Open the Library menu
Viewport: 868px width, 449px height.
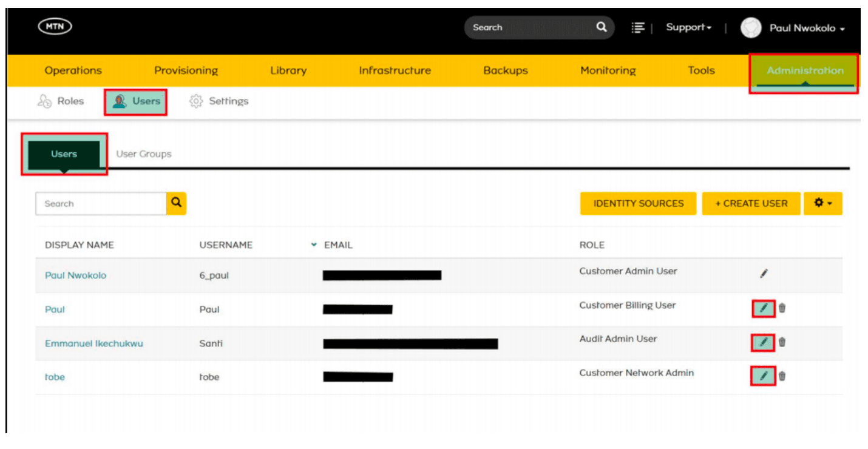point(288,70)
